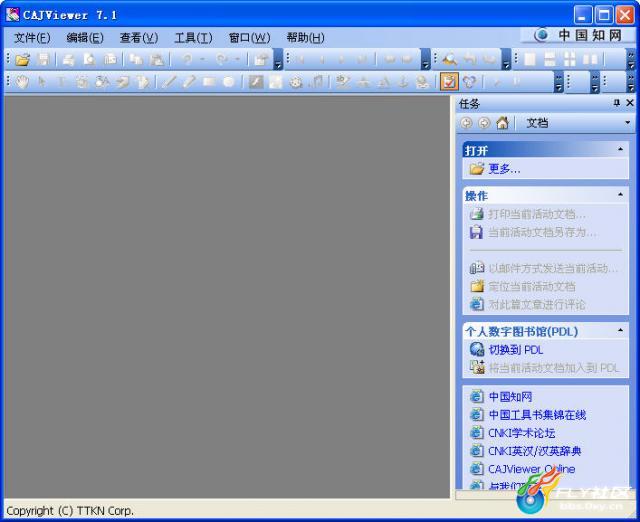640x522 pixels.
Task: Open the CAJViewer Online link
Action: (531, 469)
